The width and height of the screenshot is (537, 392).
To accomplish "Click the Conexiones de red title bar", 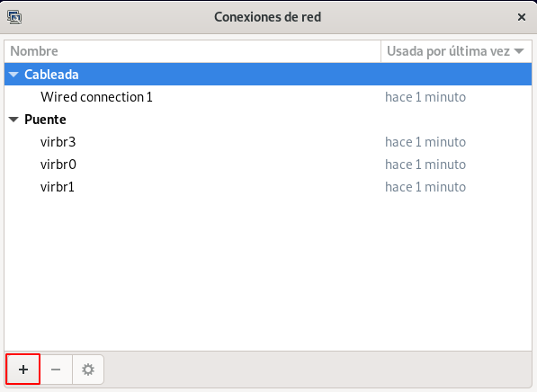I will (267, 17).
